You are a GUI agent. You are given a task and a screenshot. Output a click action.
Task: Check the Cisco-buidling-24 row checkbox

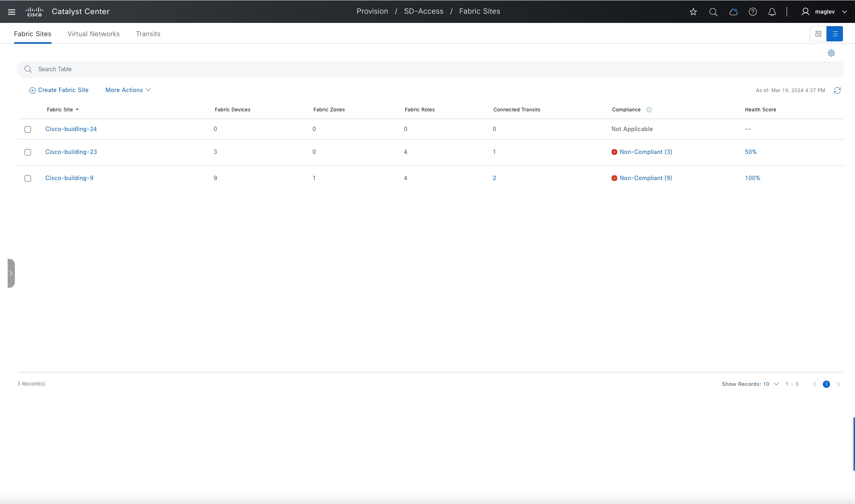[28, 129]
